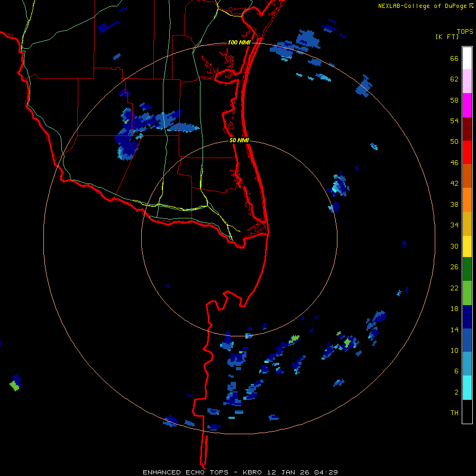Click the 'NEXLAB-College of DuPage' text
The image size is (476, 476).
pos(422,6)
